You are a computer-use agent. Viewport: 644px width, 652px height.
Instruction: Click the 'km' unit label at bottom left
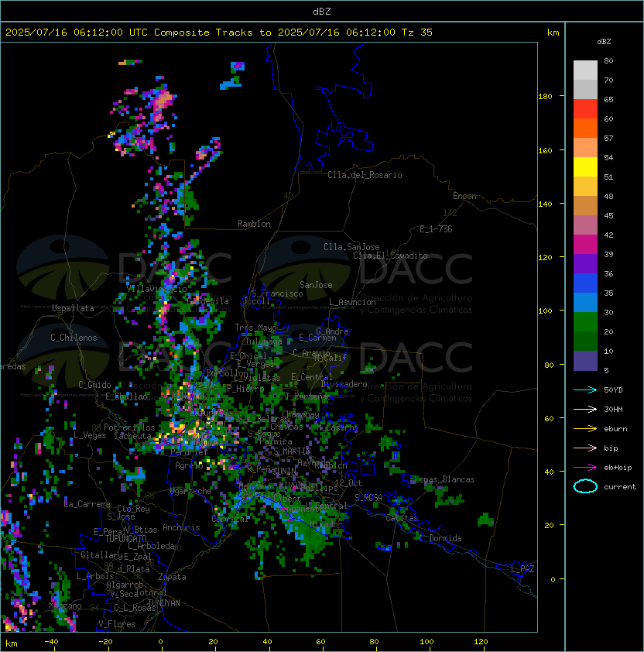click(x=12, y=643)
